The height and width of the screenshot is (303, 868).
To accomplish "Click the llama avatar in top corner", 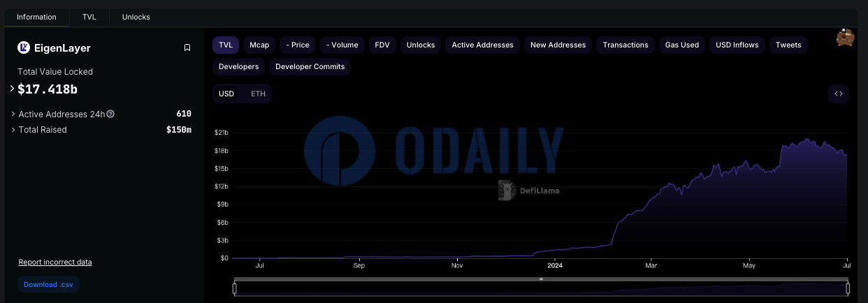I will coord(845,38).
